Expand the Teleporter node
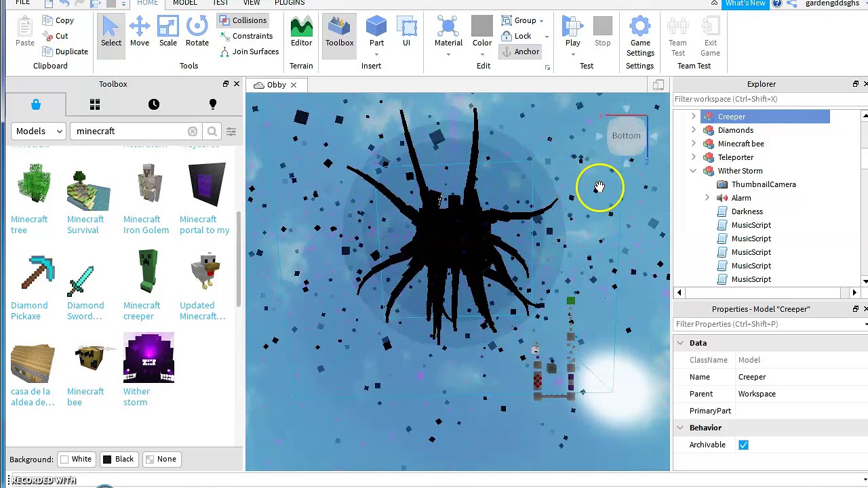868x488 pixels. pos(693,157)
